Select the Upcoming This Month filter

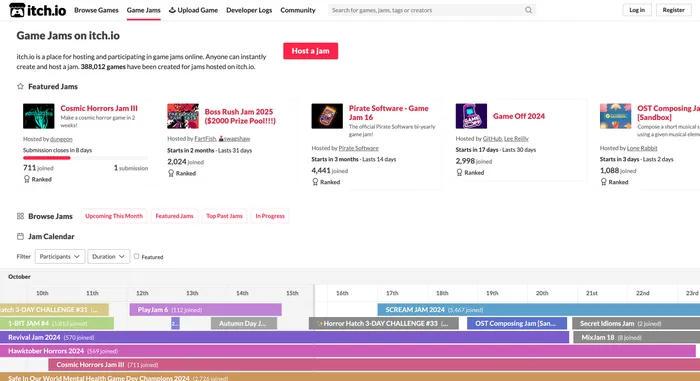coord(114,216)
